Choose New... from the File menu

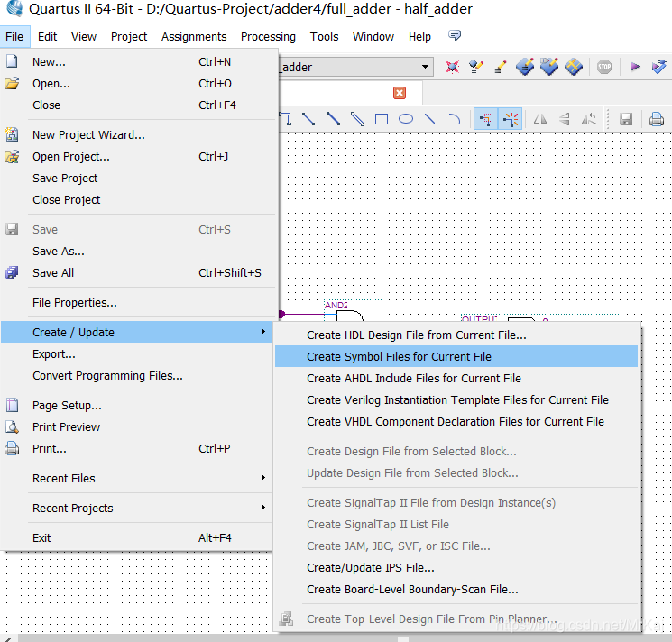[137, 61]
